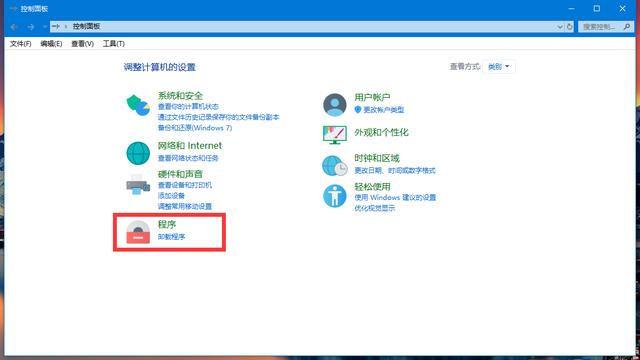The width and height of the screenshot is (640, 360).
Task: Open the 系统和安全 heading link
Action: point(180,96)
